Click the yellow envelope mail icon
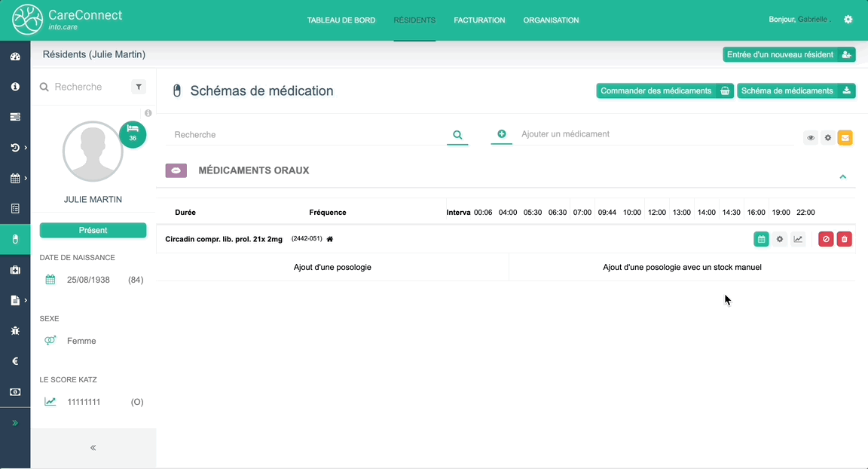 [845, 138]
